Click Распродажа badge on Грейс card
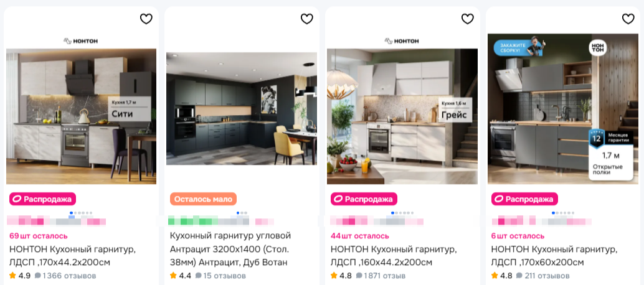Viewport: 644px width, 285px height. [364, 199]
